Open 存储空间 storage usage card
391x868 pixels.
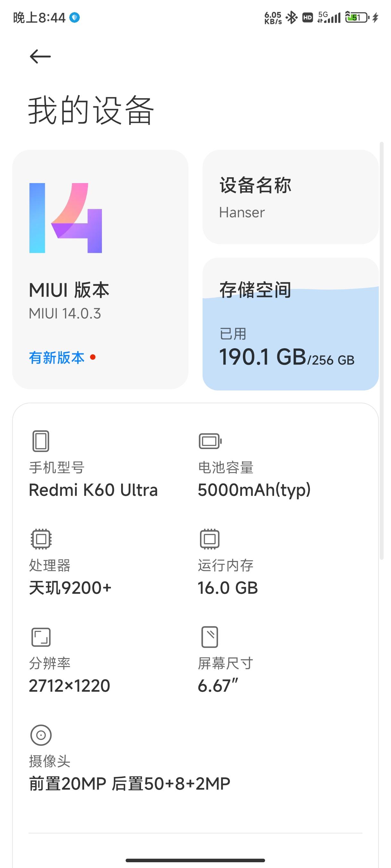[290, 324]
